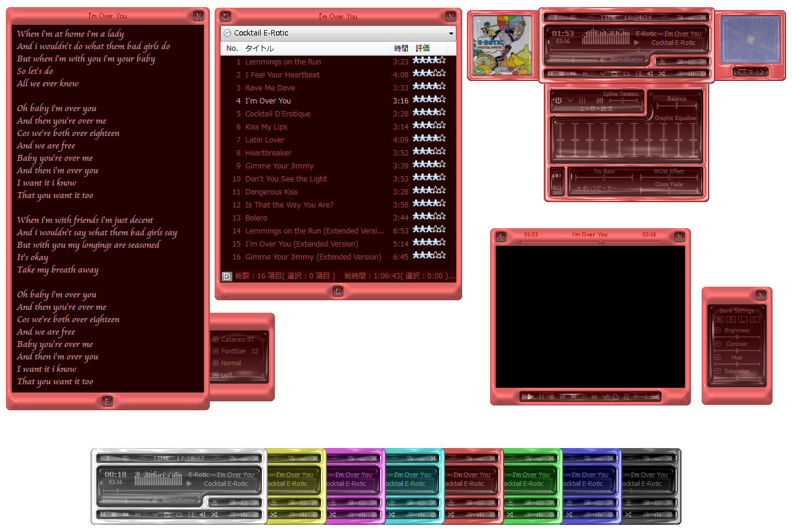Click the sliders icon in equalizer panel
The image size is (792, 532).
(x=600, y=100)
